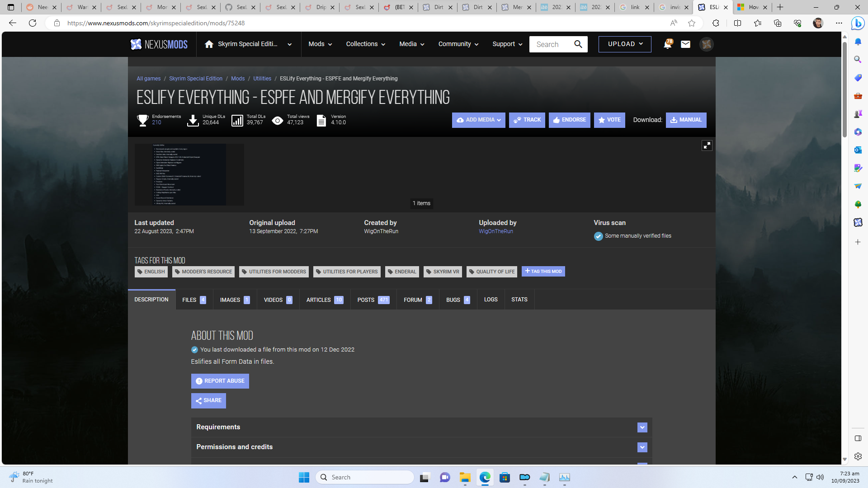
Task: Click the Vote button
Action: click(609, 120)
